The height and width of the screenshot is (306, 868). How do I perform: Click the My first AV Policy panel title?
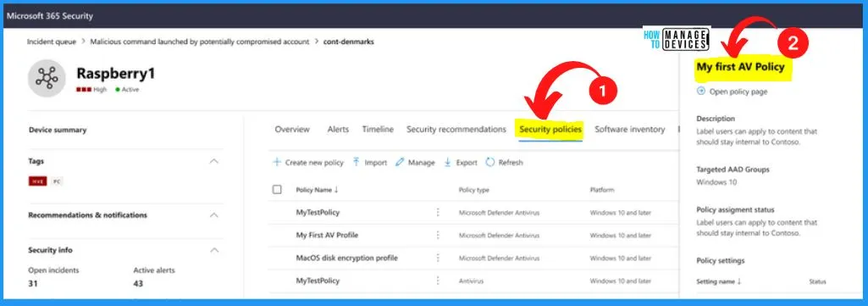(741, 66)
